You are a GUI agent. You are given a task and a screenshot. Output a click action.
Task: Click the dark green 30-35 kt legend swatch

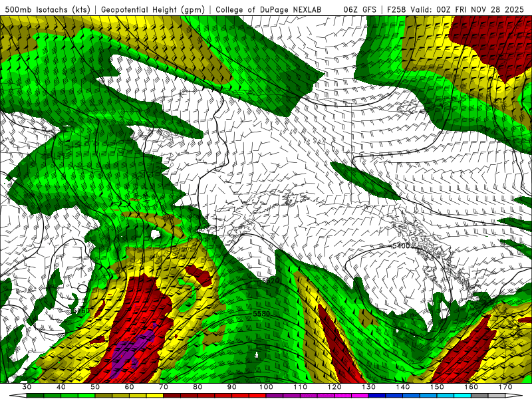pyautogui.click(x=35, y=396)
